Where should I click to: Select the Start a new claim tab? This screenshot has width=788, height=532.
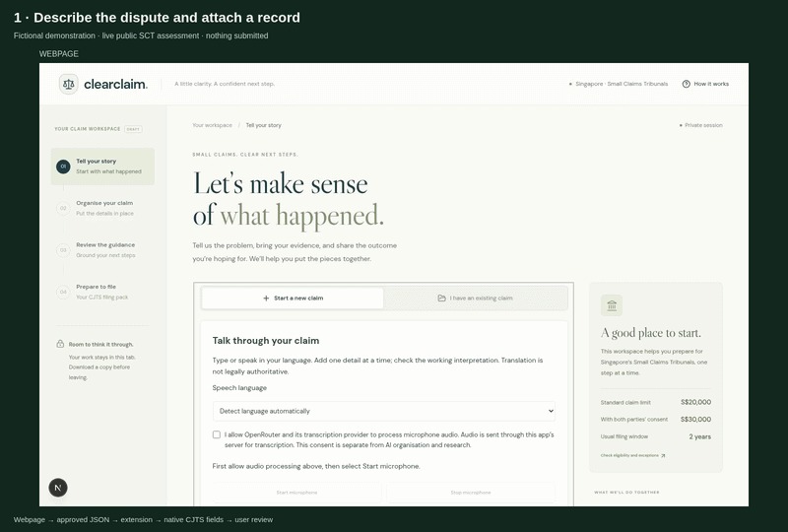coord(293,299)
